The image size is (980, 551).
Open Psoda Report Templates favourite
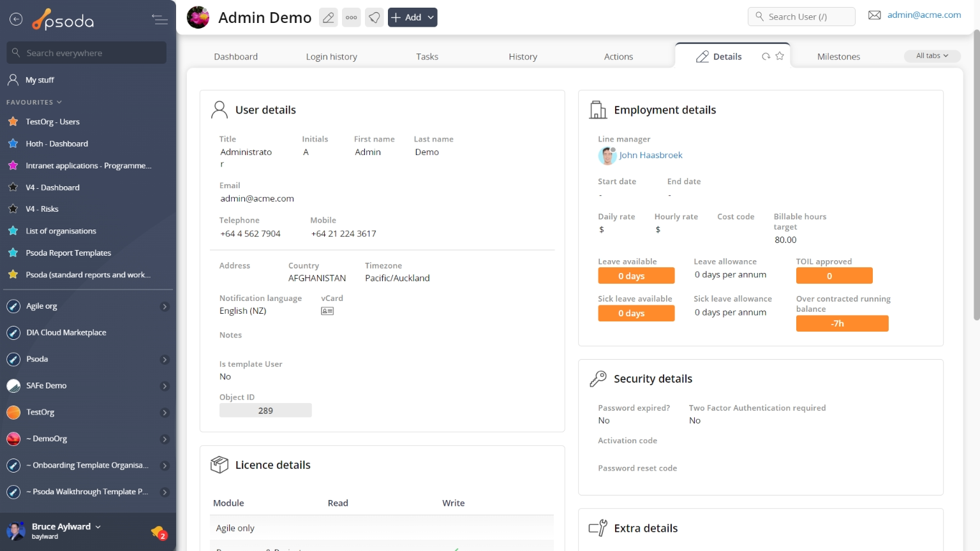point(68,253)
